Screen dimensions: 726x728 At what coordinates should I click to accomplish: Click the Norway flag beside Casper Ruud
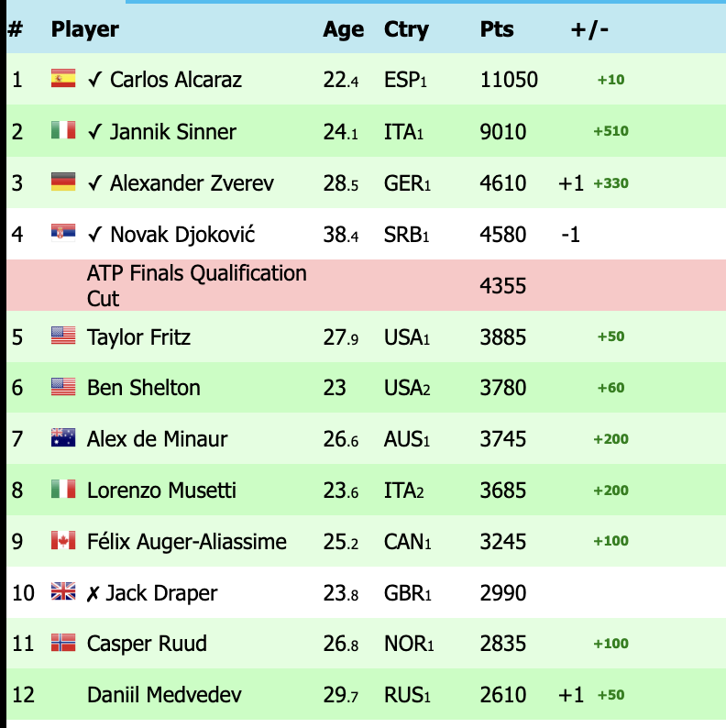[62, 643]
